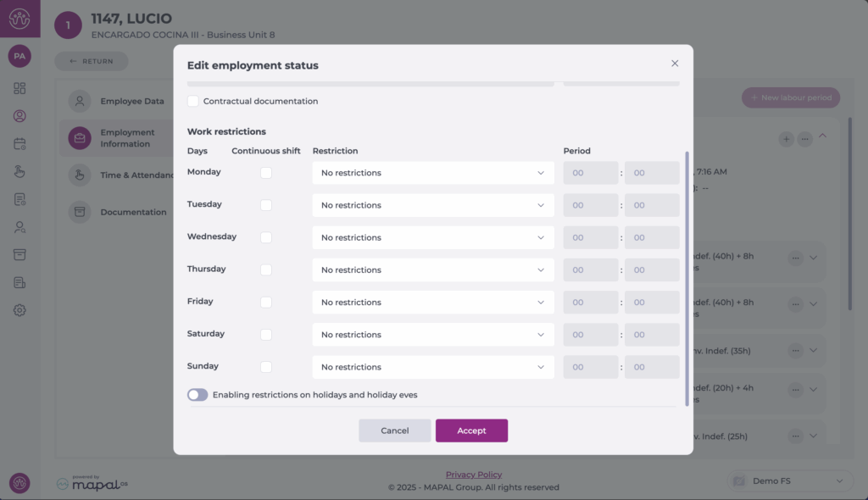Open the Thursday restriction dropdown
Viewport: 868px width, 500px height.
[x=432, y=270]
